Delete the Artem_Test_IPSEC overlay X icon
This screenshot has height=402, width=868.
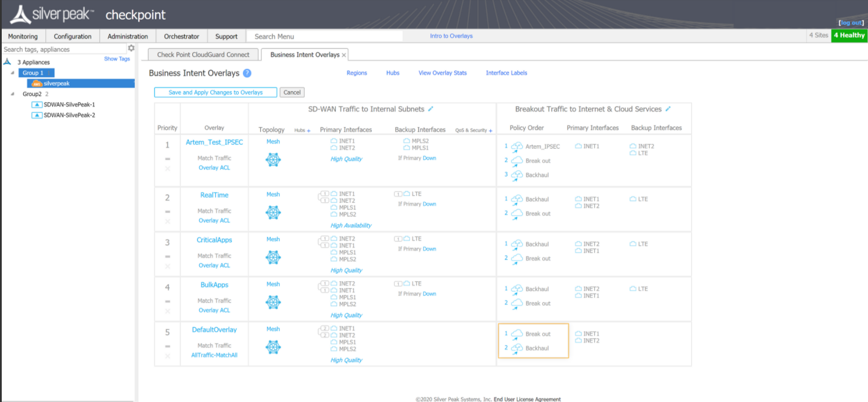168,168
